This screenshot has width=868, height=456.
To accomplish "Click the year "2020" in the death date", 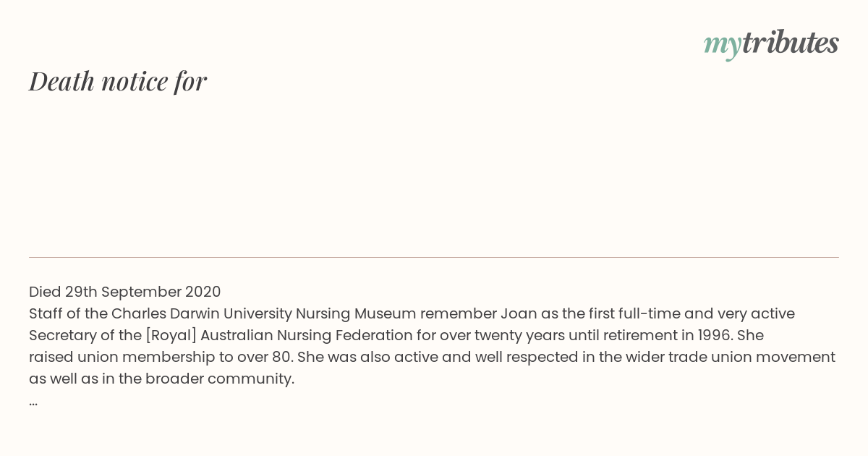I will (x=203, y=292).
